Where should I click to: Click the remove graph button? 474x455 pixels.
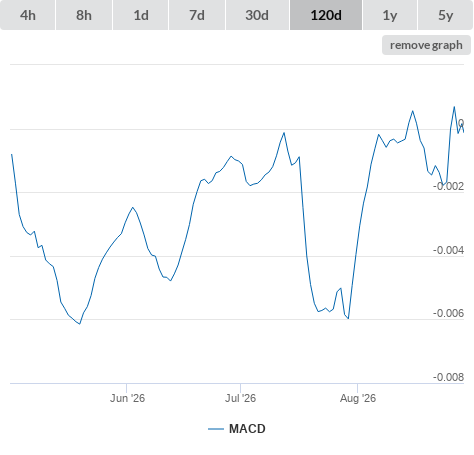tap(426, 45)
